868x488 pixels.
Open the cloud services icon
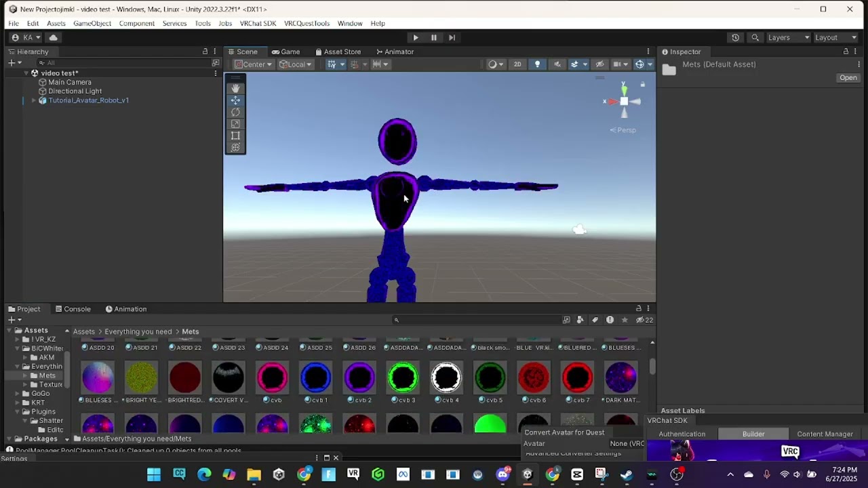click(54, 37)
